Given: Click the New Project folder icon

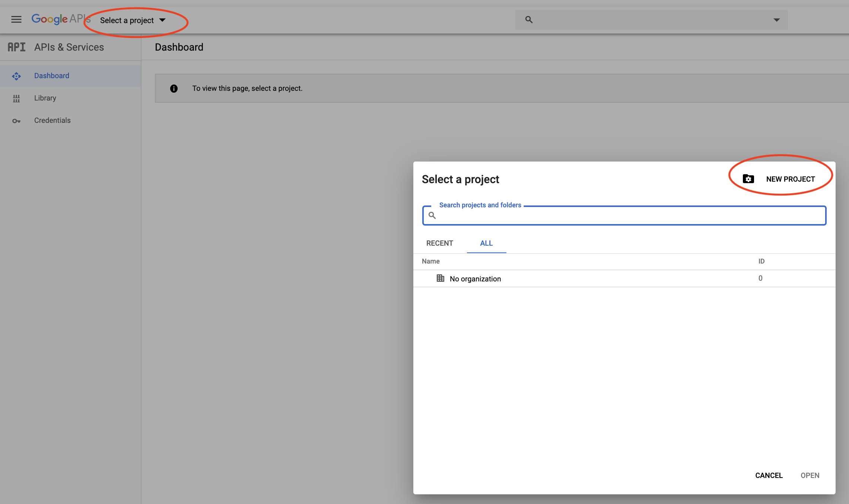Looking at the screenshot, I should coord(748,179).
